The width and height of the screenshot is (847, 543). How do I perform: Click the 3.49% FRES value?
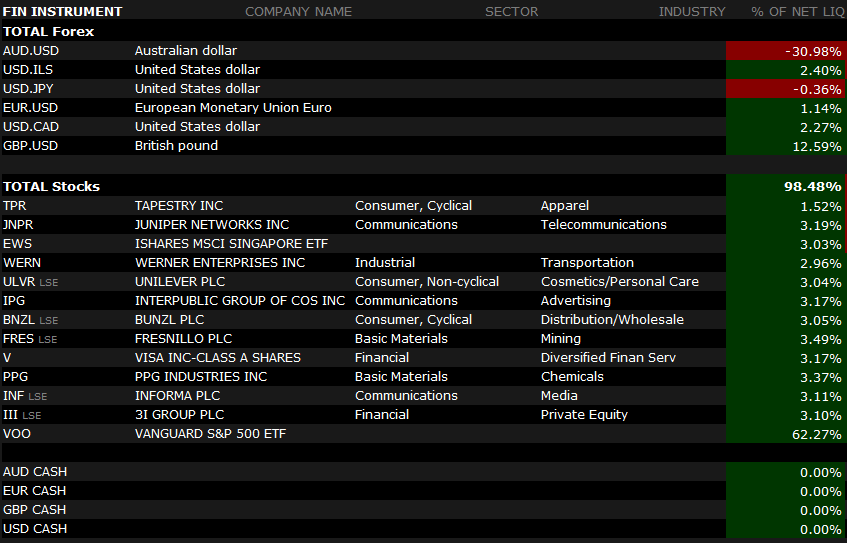click(821, 339)
